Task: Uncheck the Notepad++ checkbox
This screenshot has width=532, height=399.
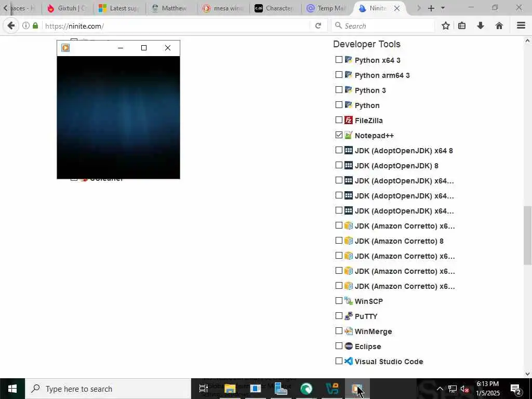Action: (x=339, y=135)
